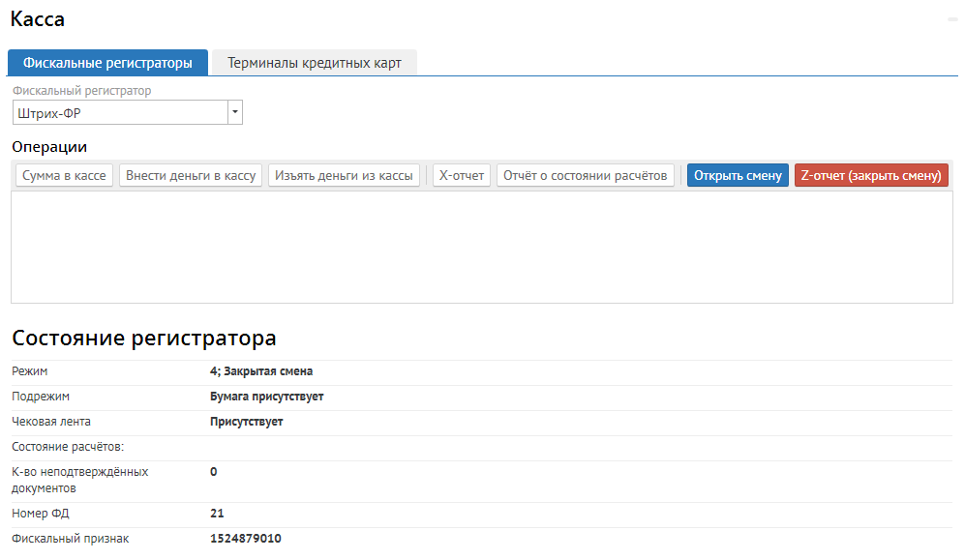Switch to the Фискальные регистраторы tab
Screen dimensions: 965x560
coord(107,63)
